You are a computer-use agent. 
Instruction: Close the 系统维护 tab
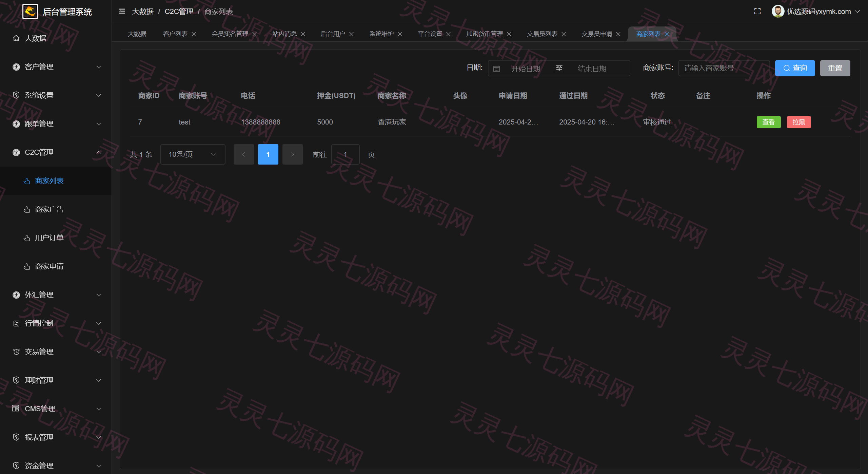[x=400, y=34]
